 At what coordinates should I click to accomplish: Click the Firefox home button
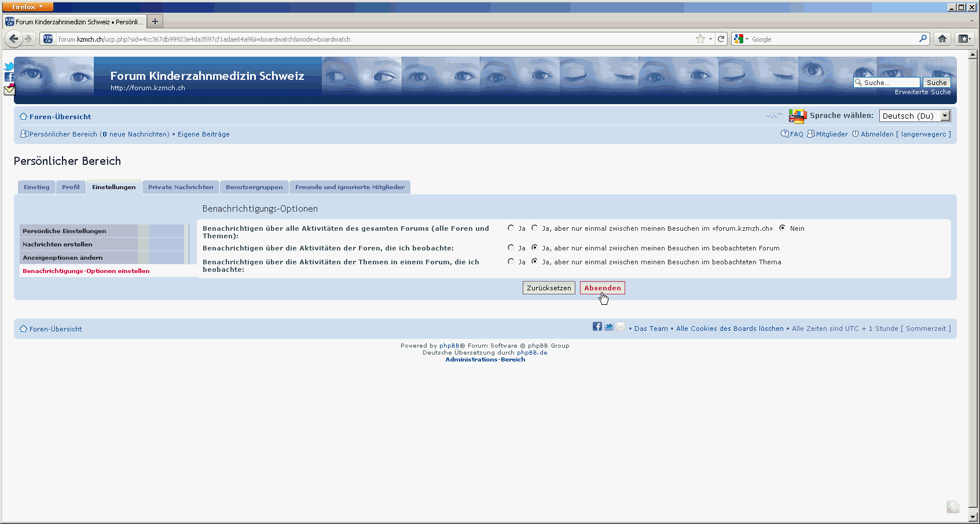point(942,39)
